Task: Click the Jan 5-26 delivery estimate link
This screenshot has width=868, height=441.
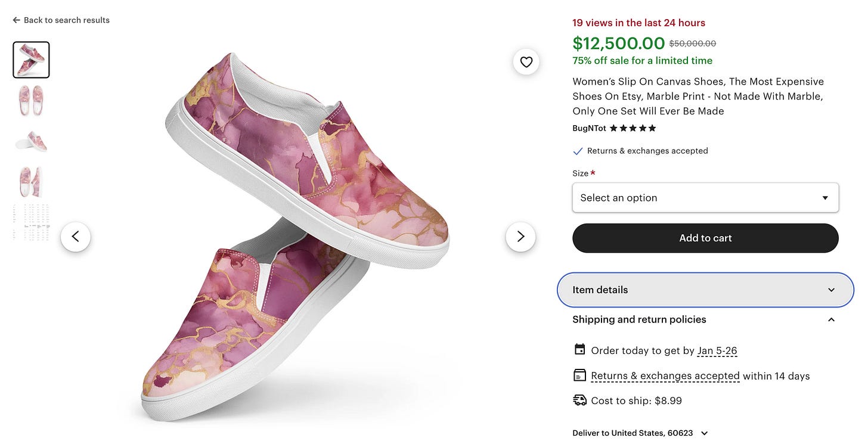Action: pos(717,350)
